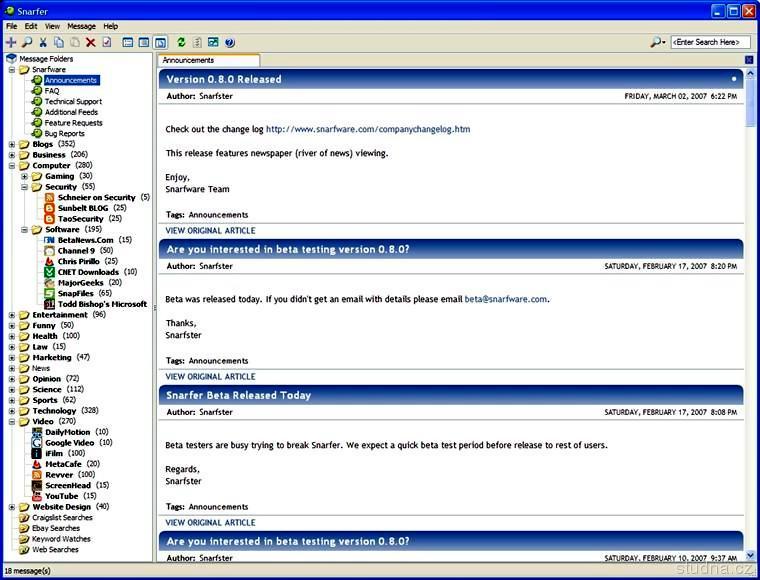Click the red X Delete icon
The image size is (760, 580).
pyautogui.click(x=91, y=42)
